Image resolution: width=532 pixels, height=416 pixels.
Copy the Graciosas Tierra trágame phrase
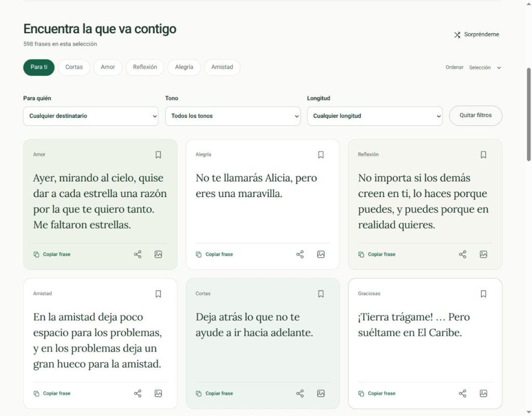click(x=377, y=393)
